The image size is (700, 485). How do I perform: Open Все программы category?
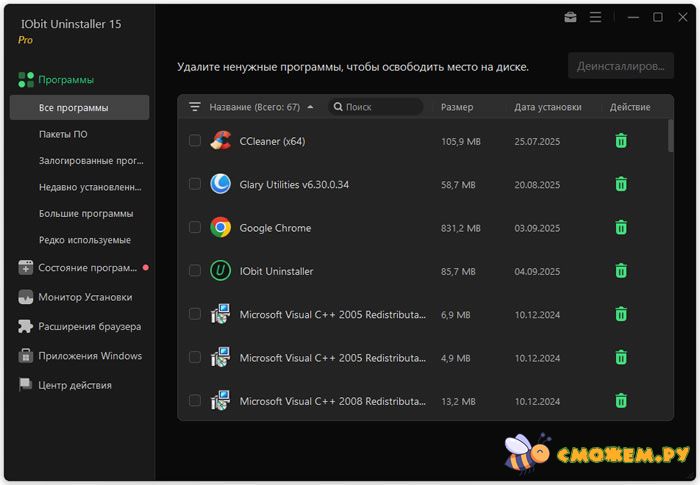tap(79, 108)
